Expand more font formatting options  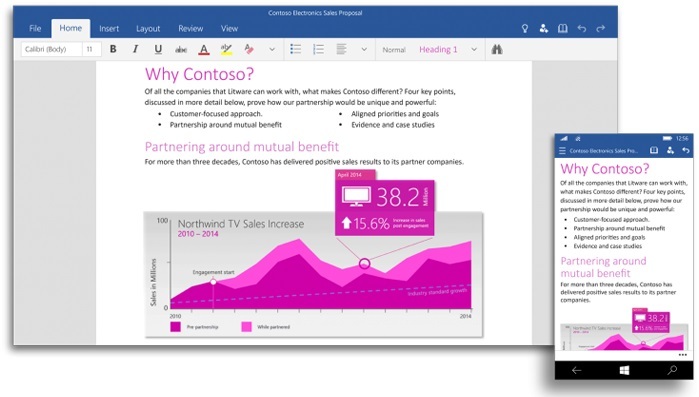coord(272,49)
